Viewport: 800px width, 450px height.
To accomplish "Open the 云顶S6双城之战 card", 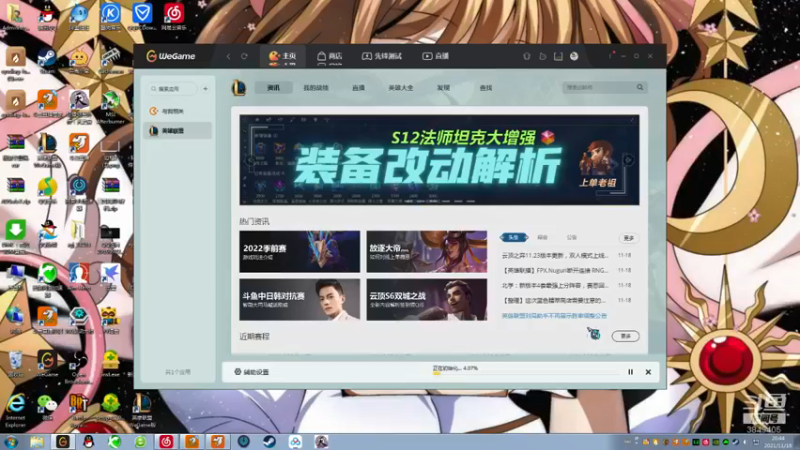I will tap(427, 299).
